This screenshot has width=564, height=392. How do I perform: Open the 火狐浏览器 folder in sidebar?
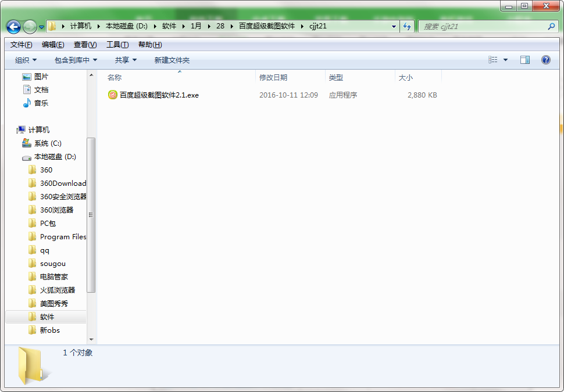tap(52, 290)
